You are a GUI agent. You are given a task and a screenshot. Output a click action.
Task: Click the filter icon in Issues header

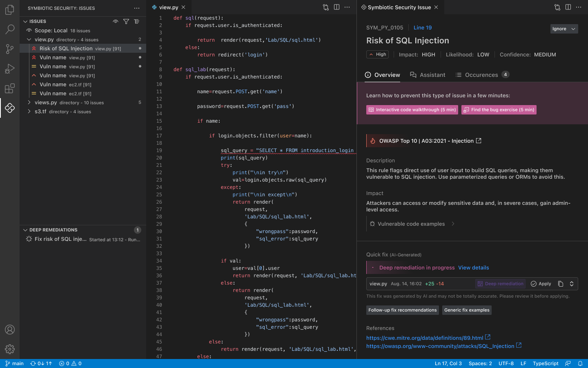coord(126,21)
